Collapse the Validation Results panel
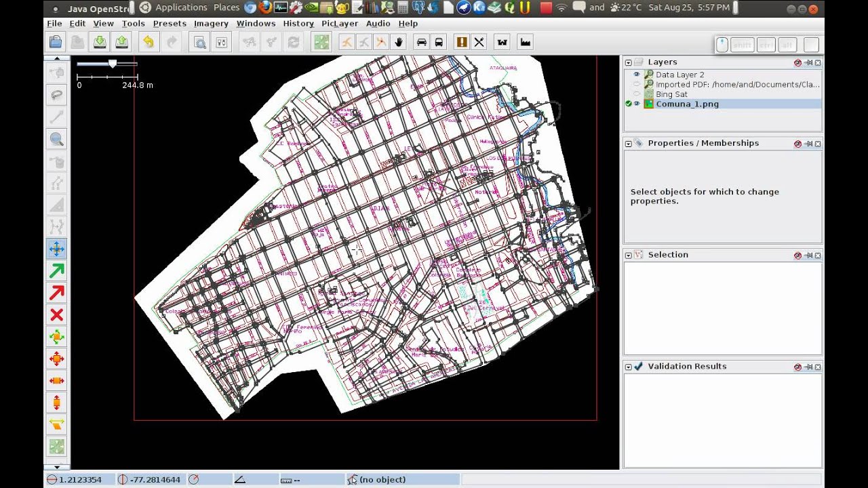868x488 pixels. (629, 367)
